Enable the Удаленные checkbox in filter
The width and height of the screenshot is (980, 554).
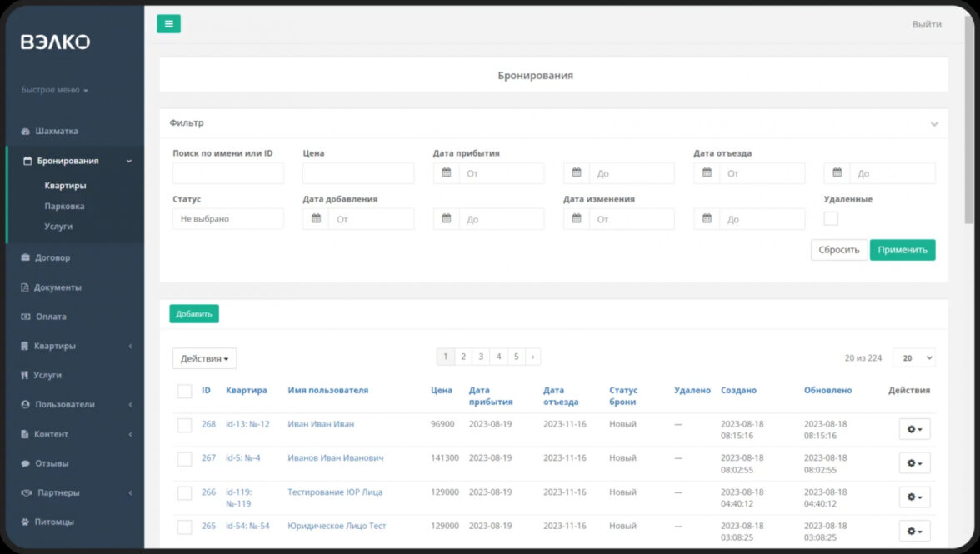tap(831, 218)
